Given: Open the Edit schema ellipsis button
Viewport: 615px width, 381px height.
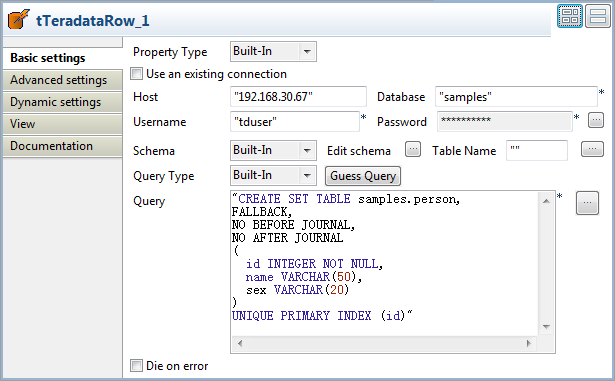Looking at the screenshot, I should [413, 149].
